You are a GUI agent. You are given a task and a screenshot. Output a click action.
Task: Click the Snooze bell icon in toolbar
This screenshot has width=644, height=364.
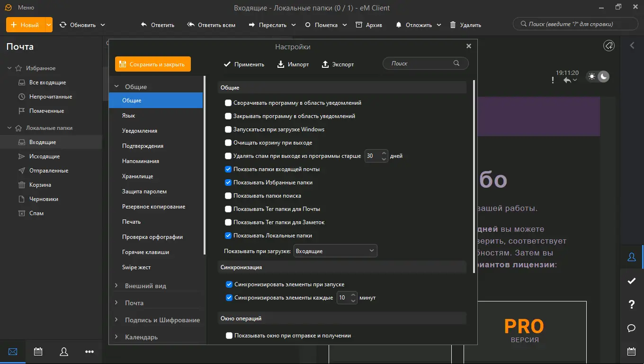399,25
